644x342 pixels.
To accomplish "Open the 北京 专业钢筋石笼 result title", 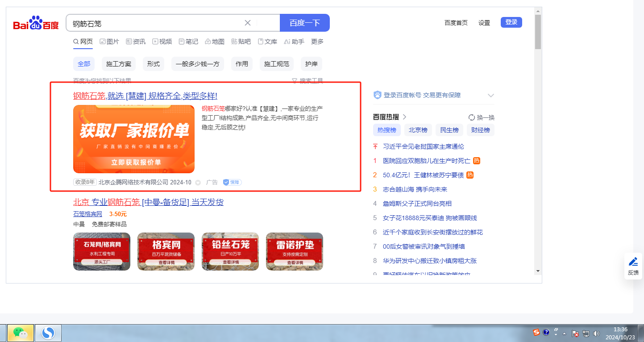I will [148, 202].
